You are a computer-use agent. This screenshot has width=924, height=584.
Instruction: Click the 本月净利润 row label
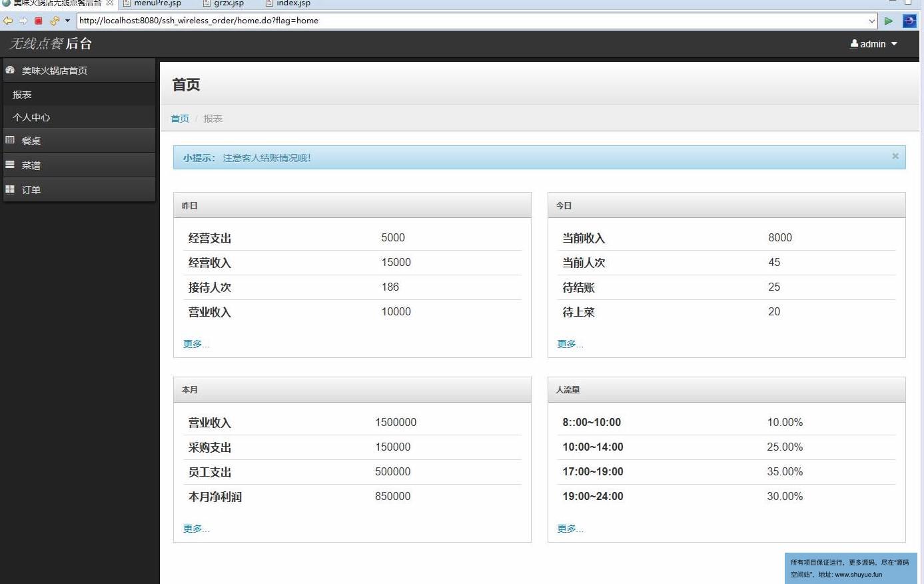coord(215,497)
